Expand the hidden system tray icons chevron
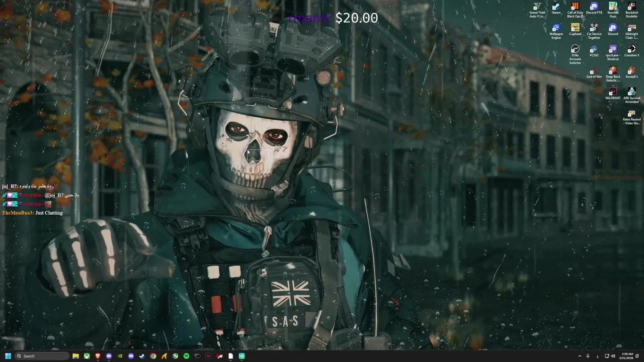Image resolution: width=644 pixels, height=362 pixels. 579,356
